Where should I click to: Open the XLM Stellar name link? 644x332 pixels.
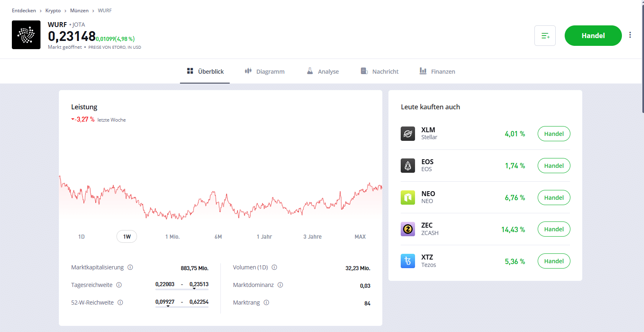[429, 133]
